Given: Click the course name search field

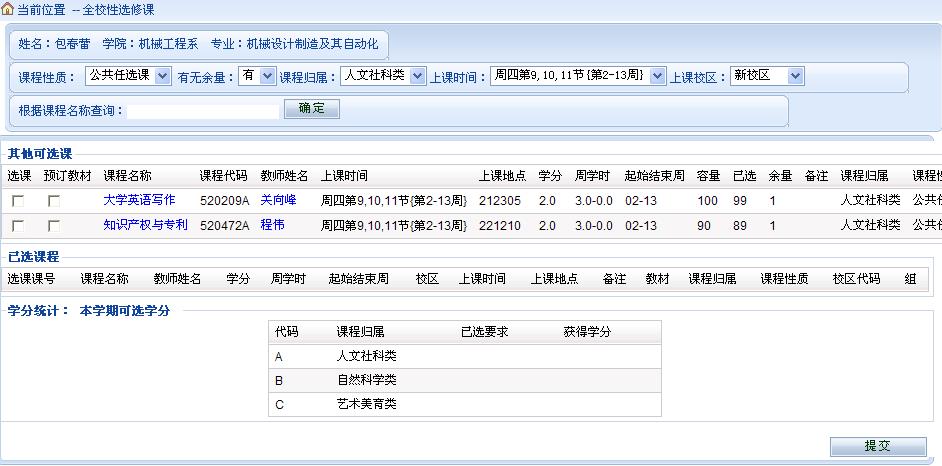Looking at the screenshot, I should point(203,110).
